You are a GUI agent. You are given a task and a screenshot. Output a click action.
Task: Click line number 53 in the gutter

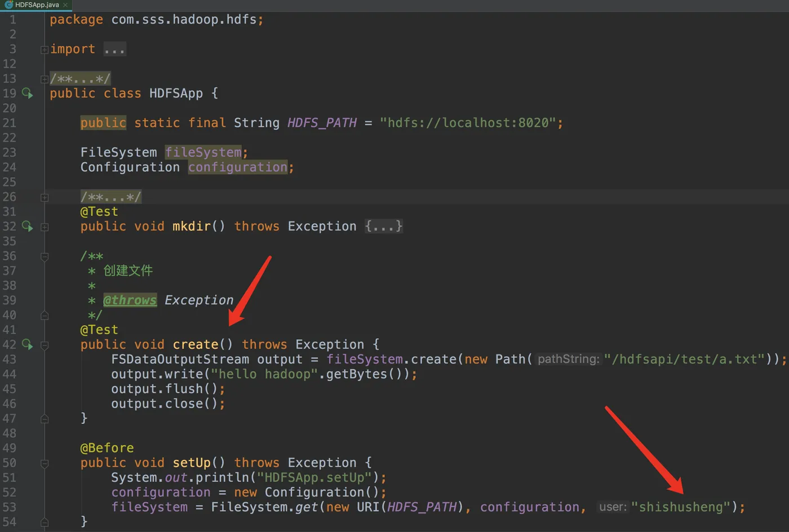click(x=10, y=507)
